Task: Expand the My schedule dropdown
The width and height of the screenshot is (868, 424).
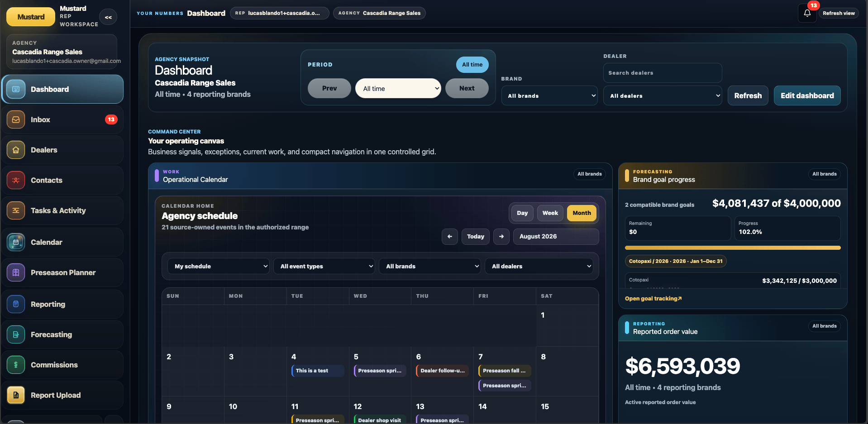Action: 219,266
